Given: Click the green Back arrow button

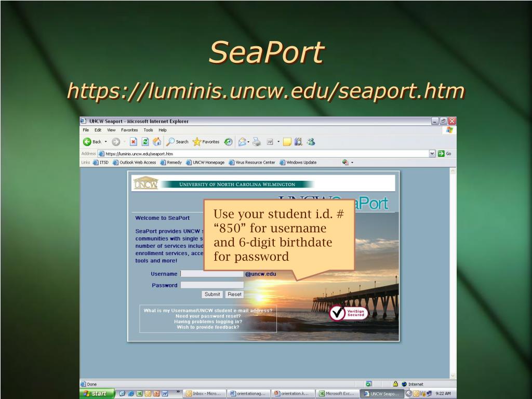Looking at the screenshot, I should tap(87, 142).
